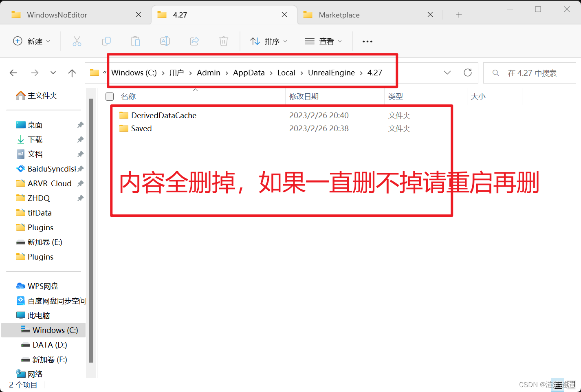Go back with the left arrow
The height and width of the screenshot is (392, 581).
[x=13, y=73]
